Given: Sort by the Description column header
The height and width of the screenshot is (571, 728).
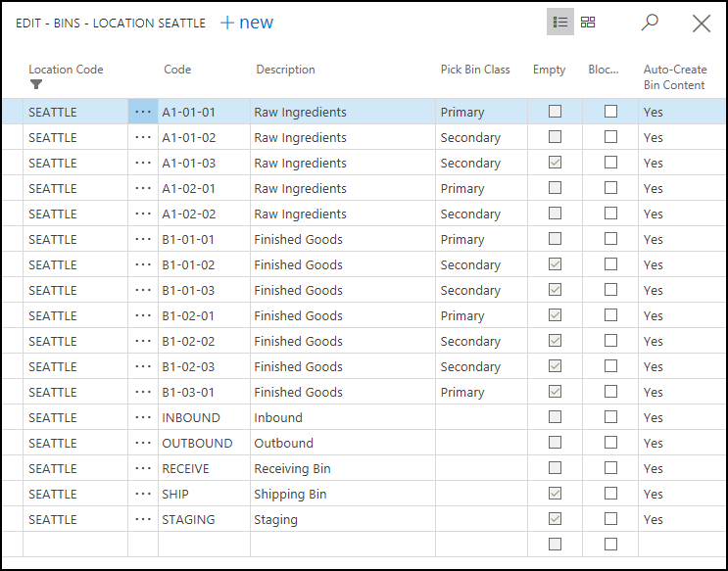Looking at the screenshot, I should click(x=285, y=70).
